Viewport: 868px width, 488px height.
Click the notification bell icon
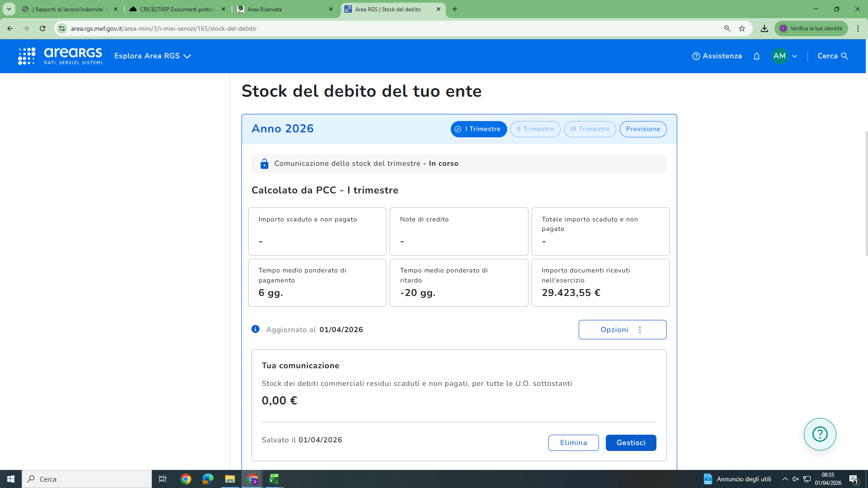[x=756, y=56]
